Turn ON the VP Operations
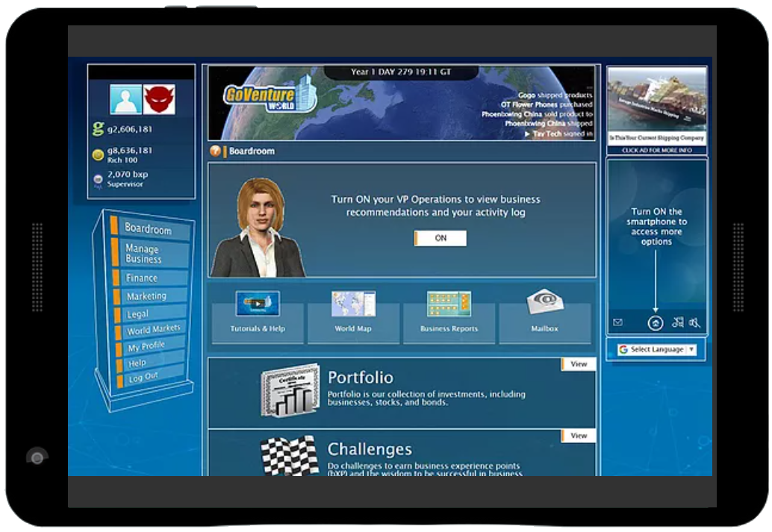This screenshot has width=772, height=532. [x=441, y=238]
